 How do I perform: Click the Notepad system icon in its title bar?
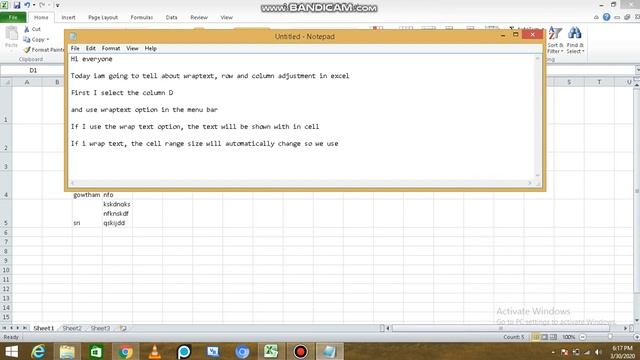click(73, 36)
